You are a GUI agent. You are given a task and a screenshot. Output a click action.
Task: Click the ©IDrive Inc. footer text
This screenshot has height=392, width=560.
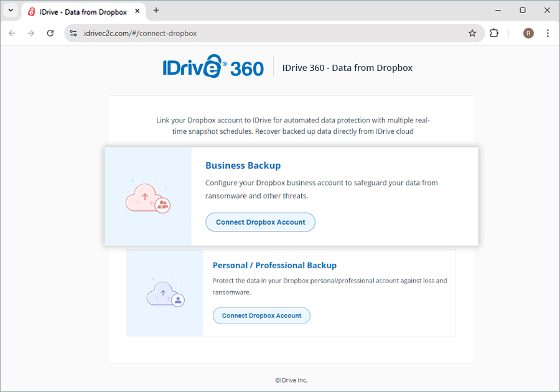coord(291,380)
